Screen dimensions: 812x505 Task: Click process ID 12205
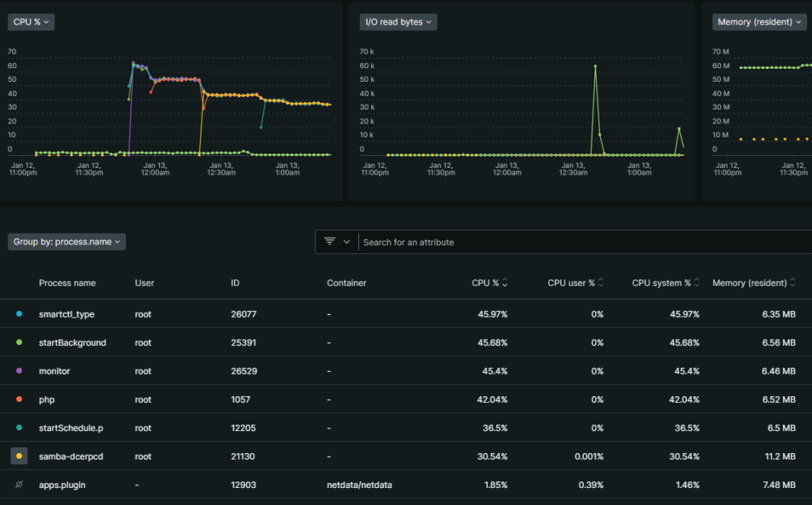tap(244, 428)
